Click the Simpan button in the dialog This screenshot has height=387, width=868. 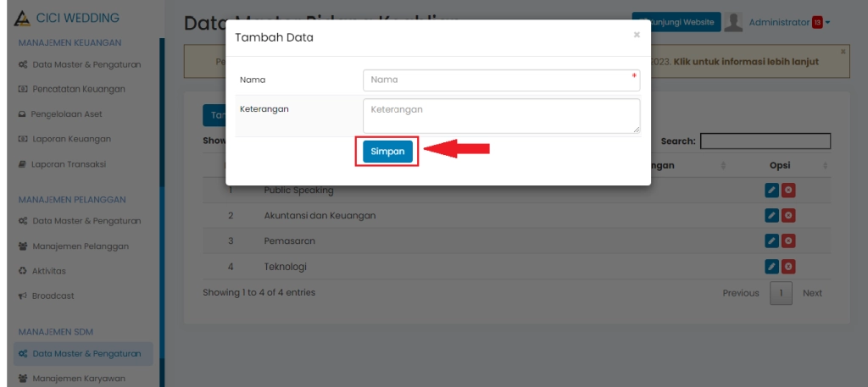coord(387,152)
